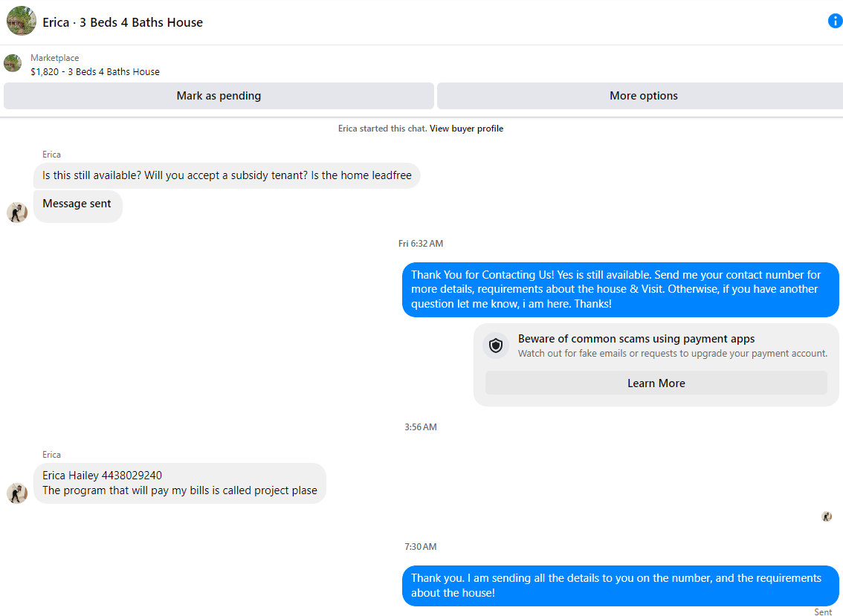This screenshot has height=616, width=843.
Task: Click the $1,820 3 Beds 4 Baths listing title
Action: (95, 72)
